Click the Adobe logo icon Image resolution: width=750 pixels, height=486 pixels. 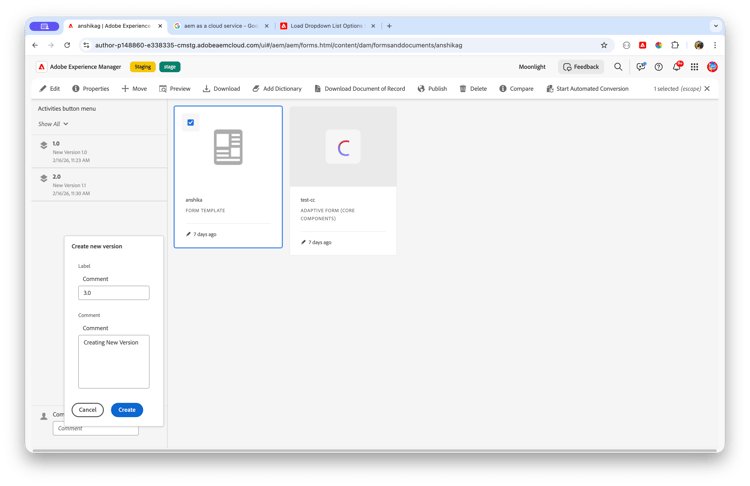tap(42, 67)
